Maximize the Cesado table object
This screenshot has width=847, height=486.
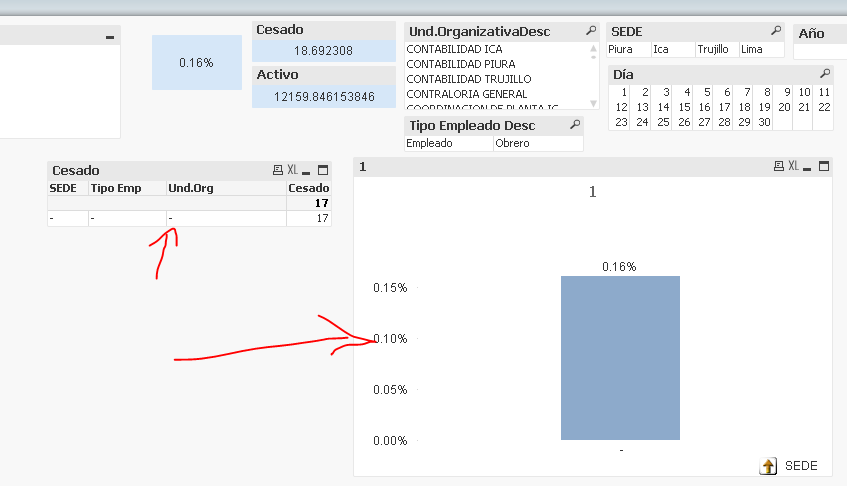point(323,170)
